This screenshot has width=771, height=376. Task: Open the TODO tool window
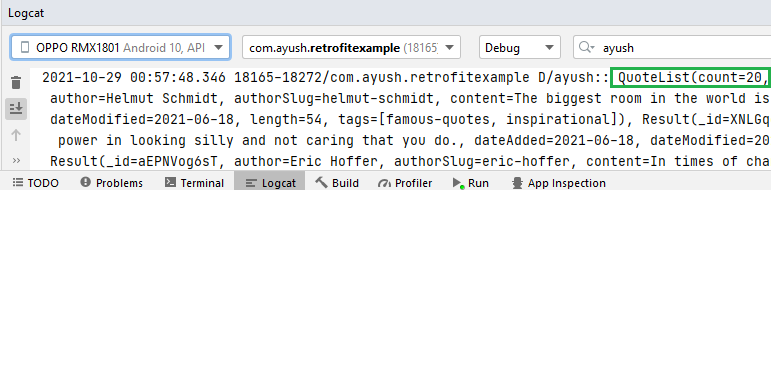[x=35, y=183]
